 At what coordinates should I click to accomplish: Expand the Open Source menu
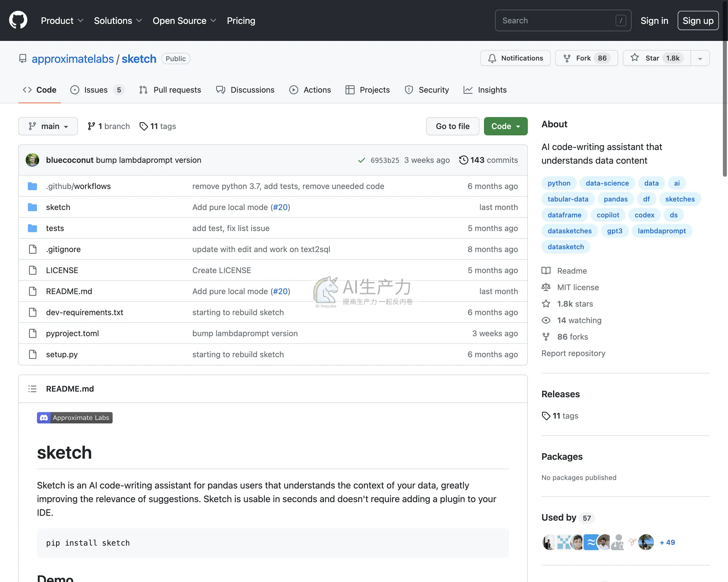[x=184, y=20]
